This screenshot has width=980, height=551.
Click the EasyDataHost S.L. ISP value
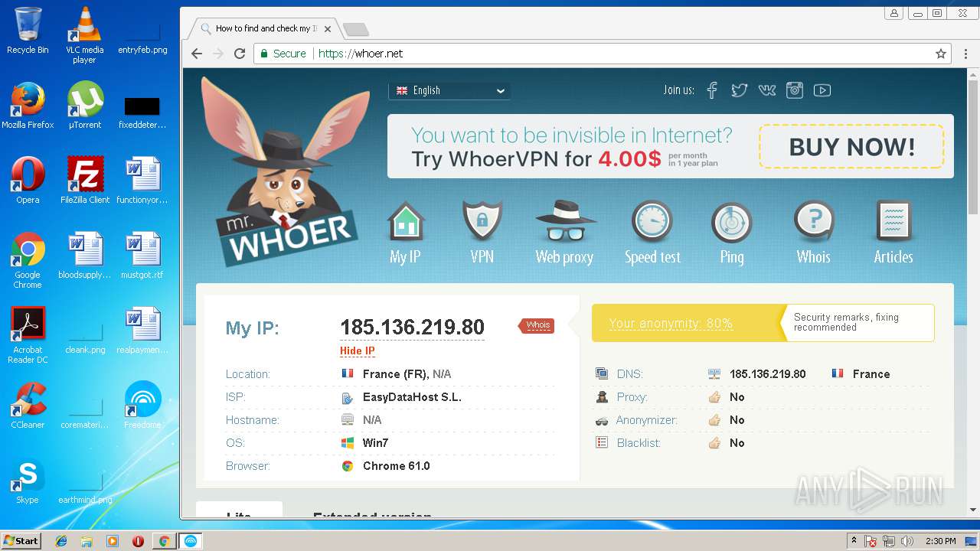pyautogui.click(x=412, y=397)
